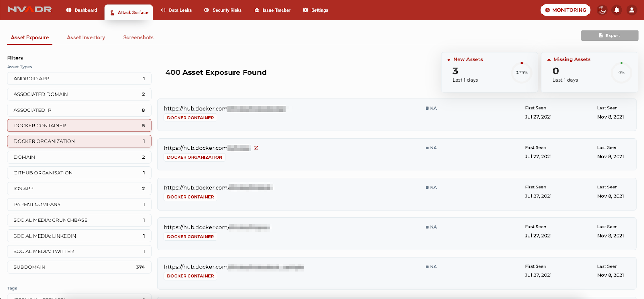Switch to Asset Exposure tab
Viewport: 644px width, 299px height.
pos(30,37)
